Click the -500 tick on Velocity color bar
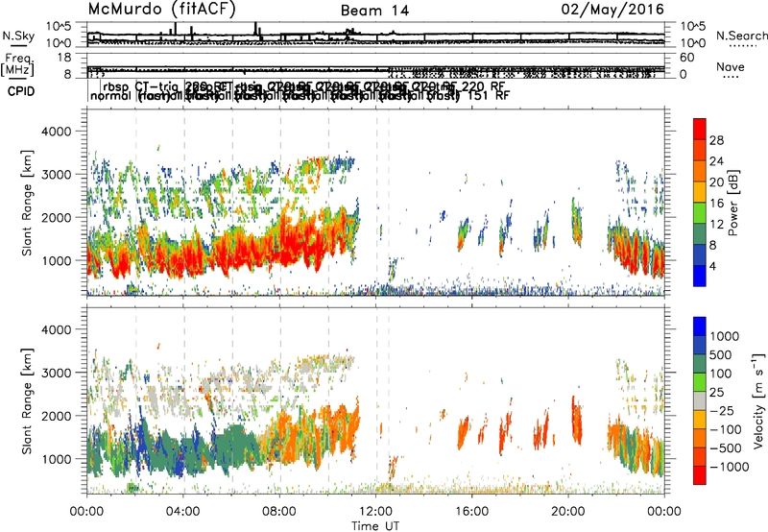Image resolution: width=768 pixels, height=532 pixels. pos(726,448)
